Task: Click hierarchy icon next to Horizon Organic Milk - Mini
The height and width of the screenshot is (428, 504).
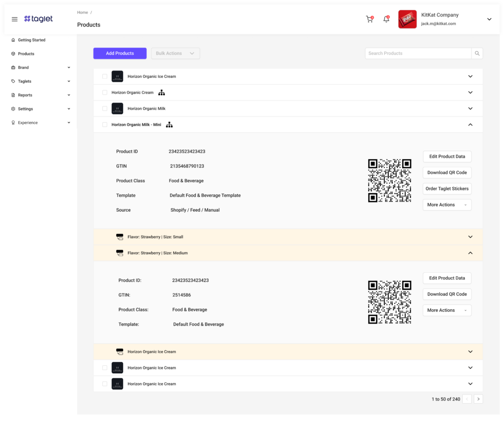Action: pyautogui.click(x=169, y=125)
